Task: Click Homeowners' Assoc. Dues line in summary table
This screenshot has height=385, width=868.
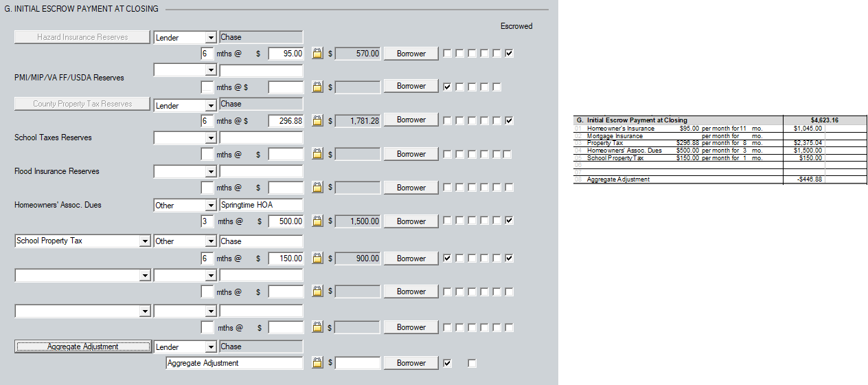Action: pyautogui.click(x=624, y=151)
